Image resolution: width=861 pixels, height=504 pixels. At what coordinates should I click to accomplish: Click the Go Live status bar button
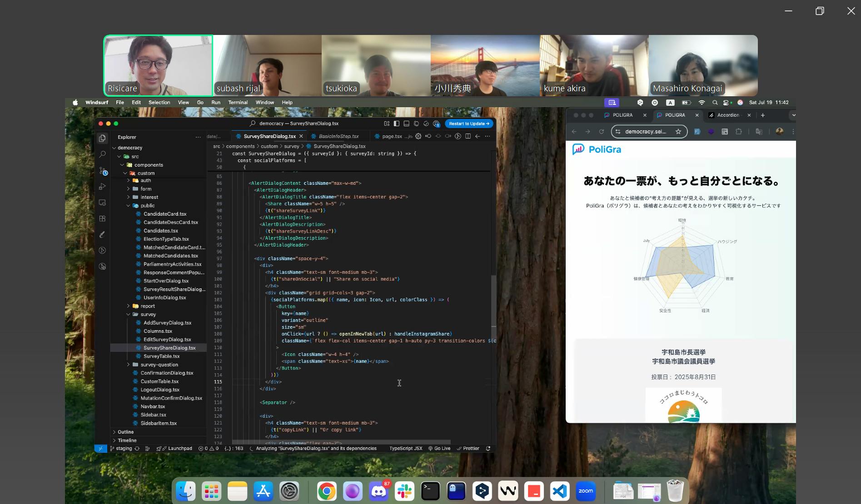[439, 449]
